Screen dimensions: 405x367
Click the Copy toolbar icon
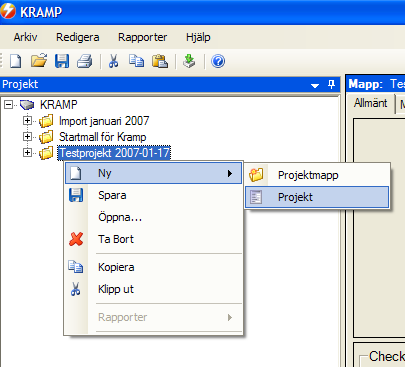pyautogui.click(x=137, y=61)
